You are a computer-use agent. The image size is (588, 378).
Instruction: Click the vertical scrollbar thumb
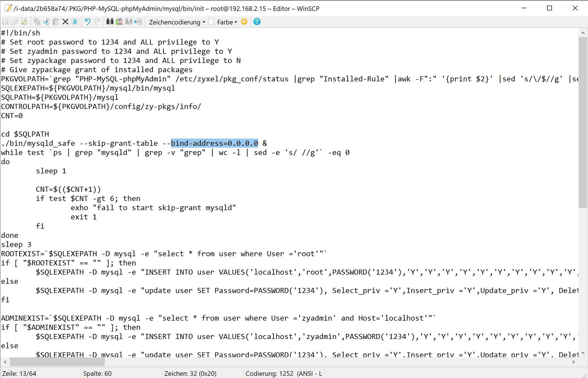pyautogui.click(x=583, y=122)
